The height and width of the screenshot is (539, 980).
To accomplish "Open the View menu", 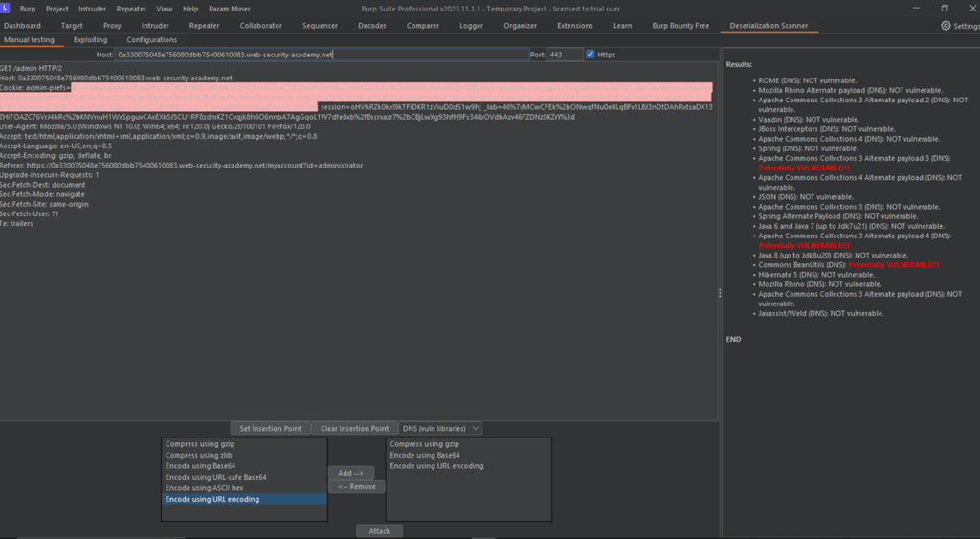I will [165, 9].
